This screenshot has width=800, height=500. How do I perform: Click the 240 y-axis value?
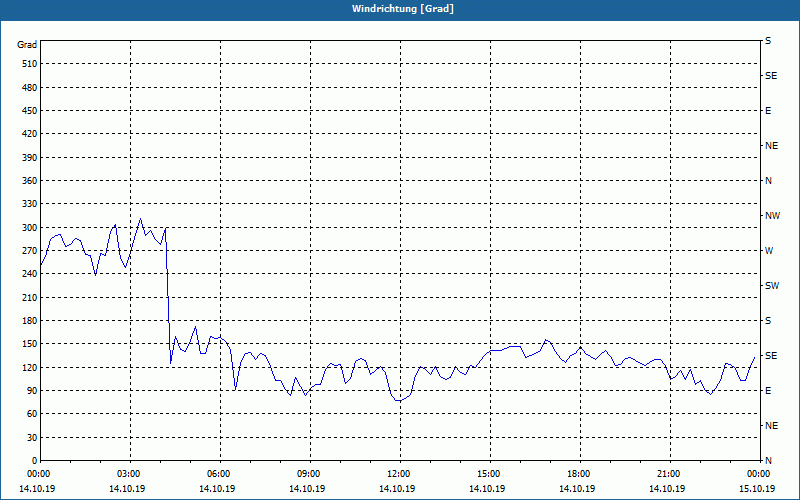pyautogui.click(x=30, y=274)
